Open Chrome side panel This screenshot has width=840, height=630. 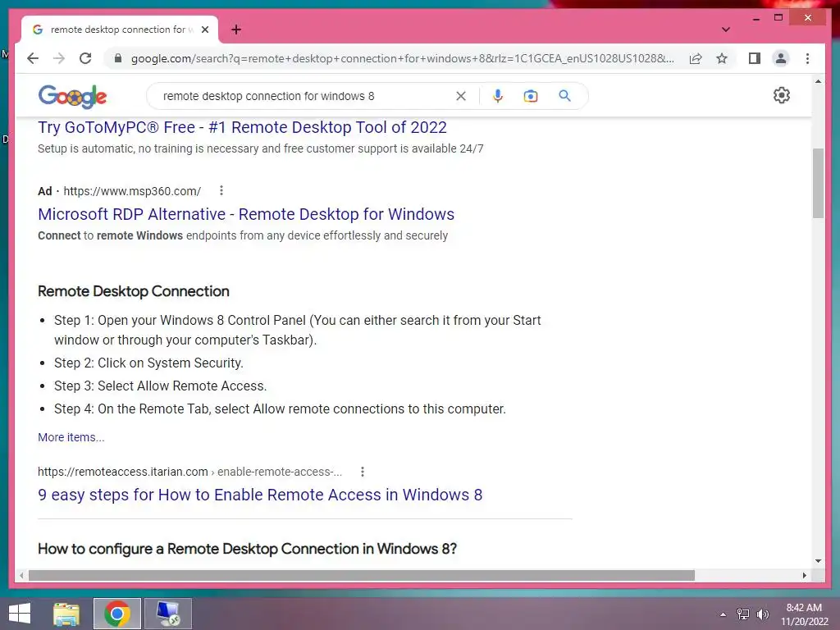coord(755,58)
